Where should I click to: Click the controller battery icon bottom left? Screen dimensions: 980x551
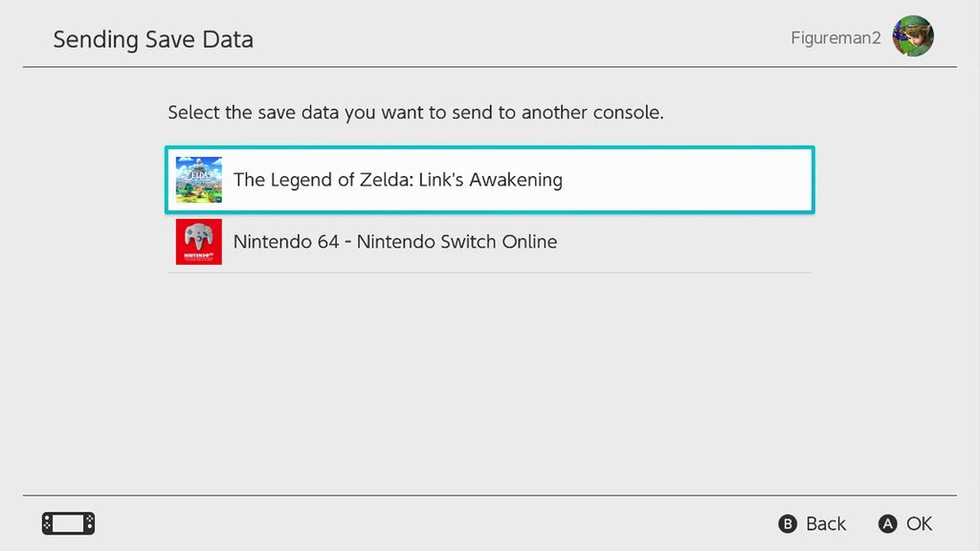point(67,523)
